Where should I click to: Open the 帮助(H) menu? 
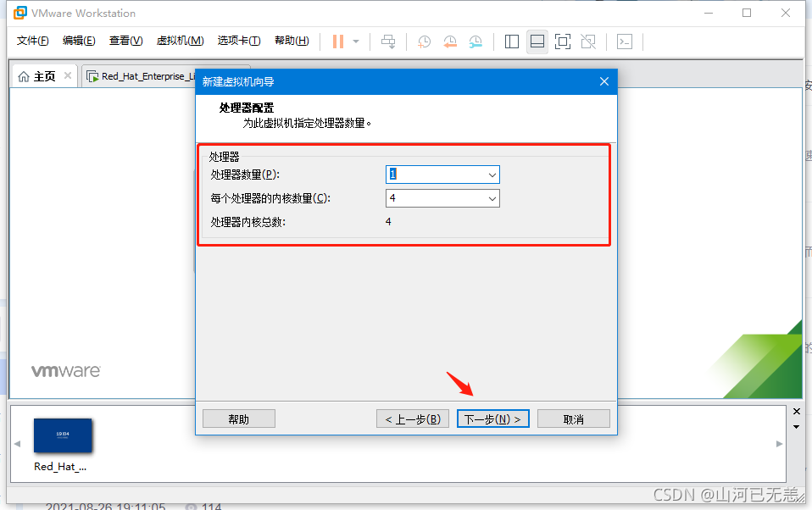click(292, 41)
